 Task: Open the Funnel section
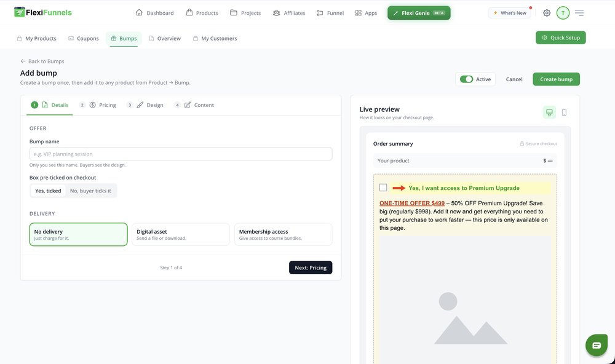click(x=330, y=13)
